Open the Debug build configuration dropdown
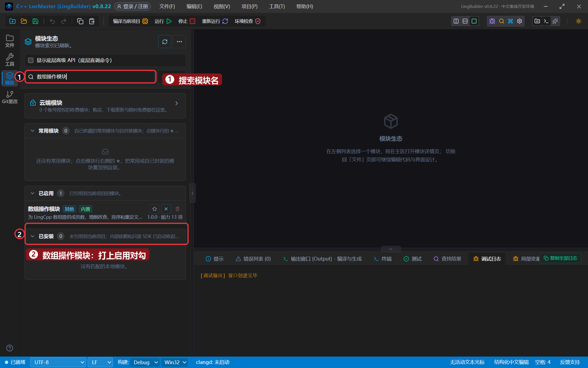 tap(145, 362)
